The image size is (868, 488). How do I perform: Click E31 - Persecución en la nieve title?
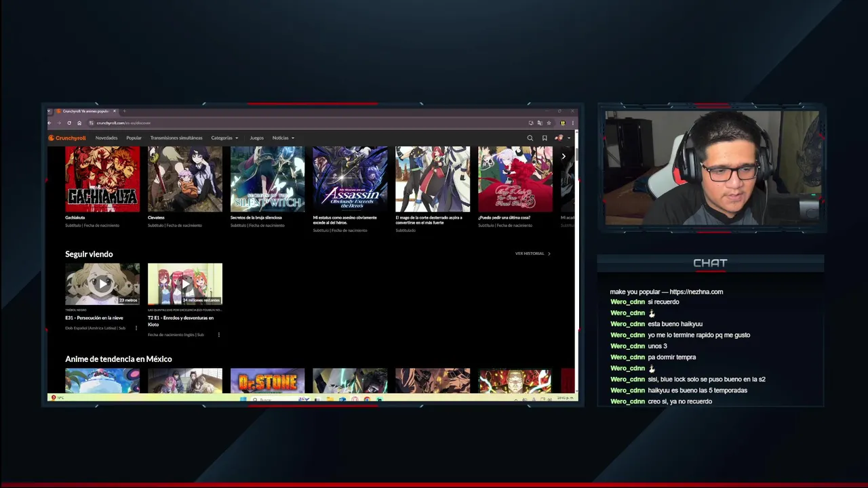coord(94,318)
